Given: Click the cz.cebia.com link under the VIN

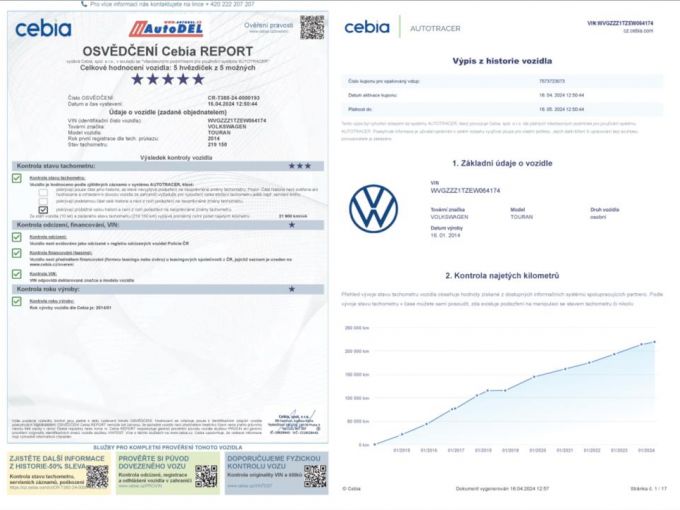Looking at the screenshot, I should 638,31.
